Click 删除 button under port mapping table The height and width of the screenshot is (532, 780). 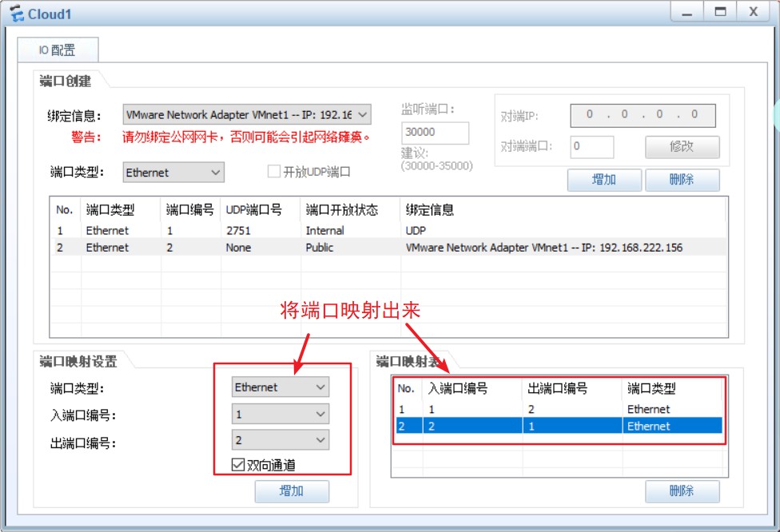pyautogui.click(x=682, y=491)
